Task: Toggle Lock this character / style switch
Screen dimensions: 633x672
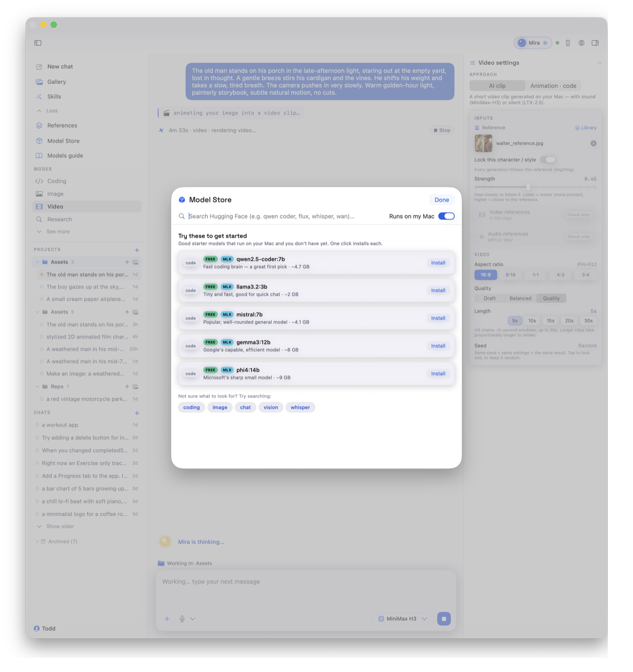Action: [x=548, y=160]
